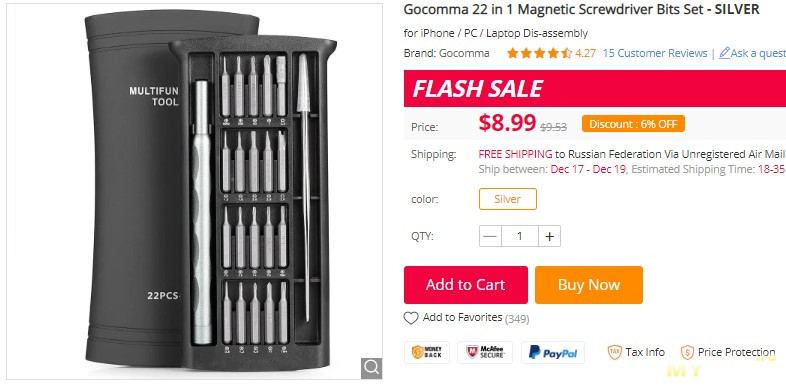Decrease quantity with the minus button

point(490,236)
